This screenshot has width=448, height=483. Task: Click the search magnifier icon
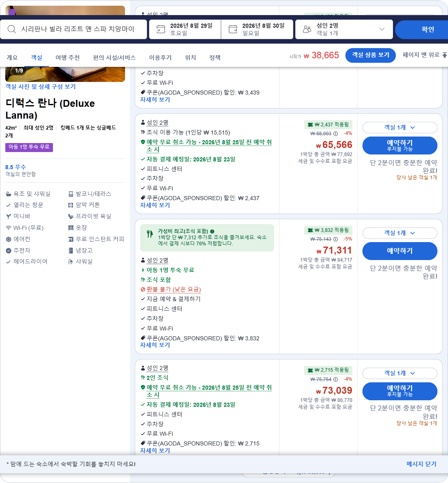point(12,29)
